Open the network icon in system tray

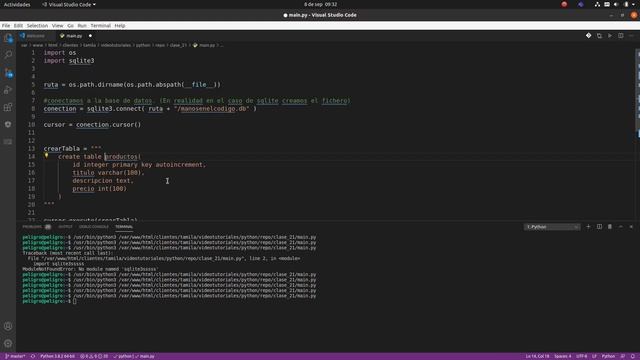[x=597, y=4]
